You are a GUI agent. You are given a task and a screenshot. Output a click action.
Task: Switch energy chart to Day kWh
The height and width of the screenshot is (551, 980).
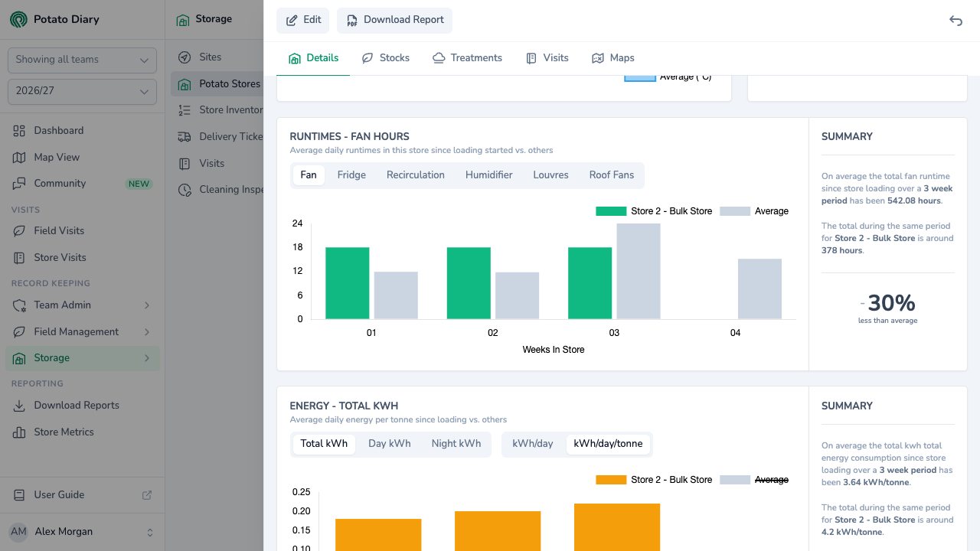click(390, 444)
